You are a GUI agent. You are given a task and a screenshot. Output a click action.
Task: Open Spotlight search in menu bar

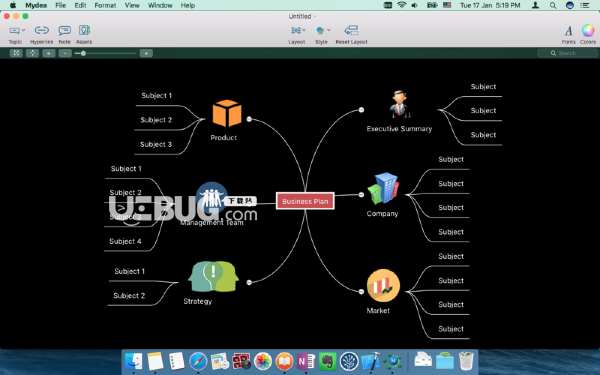[x=553, y=5]
